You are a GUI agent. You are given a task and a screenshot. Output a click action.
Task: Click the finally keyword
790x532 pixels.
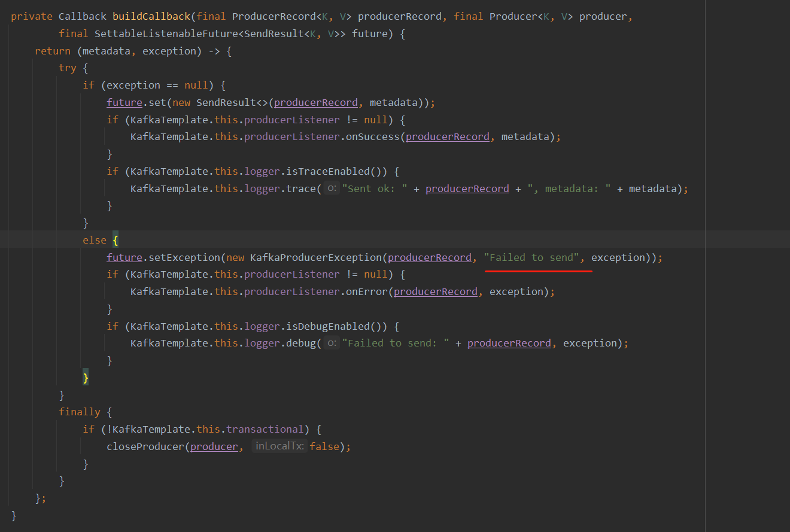coord(80,412)
